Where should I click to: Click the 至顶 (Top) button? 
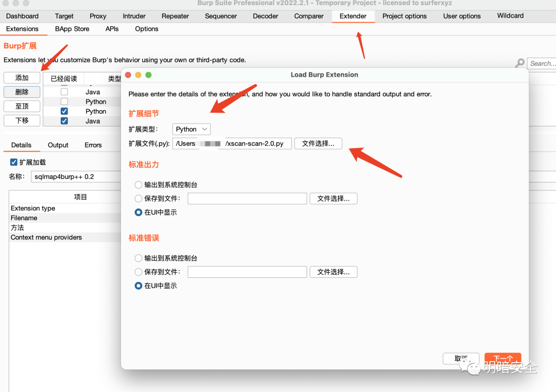click(22, 106)
